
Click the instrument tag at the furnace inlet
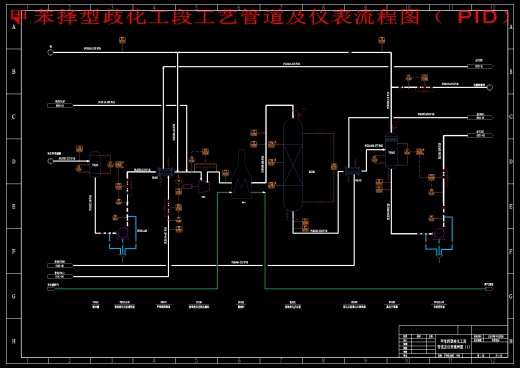click(225, 173)
